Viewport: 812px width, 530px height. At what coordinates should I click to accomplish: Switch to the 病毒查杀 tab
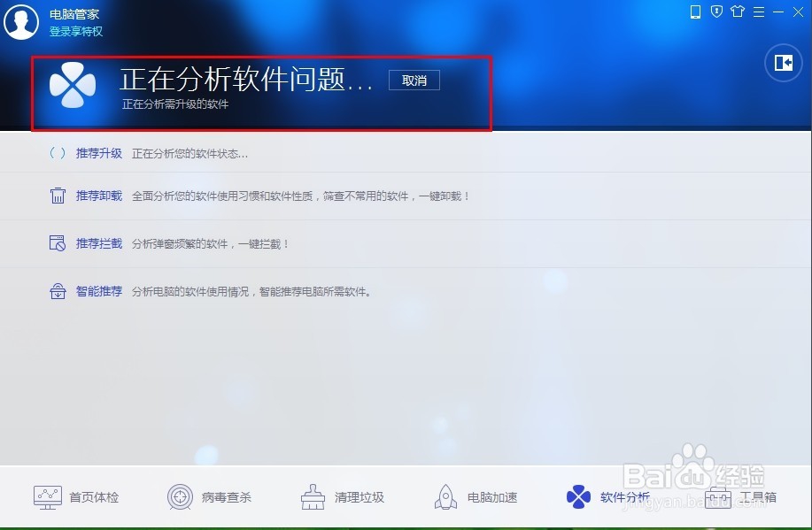[x=227, y=497]
